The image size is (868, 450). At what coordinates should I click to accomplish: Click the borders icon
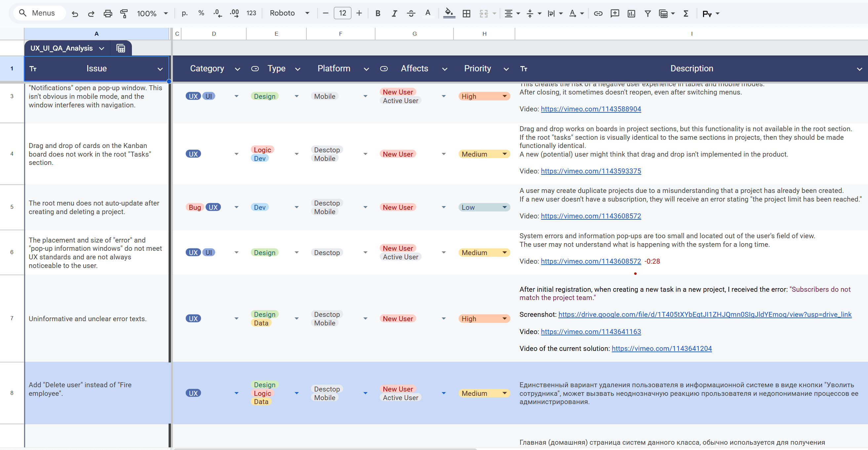tap(466, 14)
